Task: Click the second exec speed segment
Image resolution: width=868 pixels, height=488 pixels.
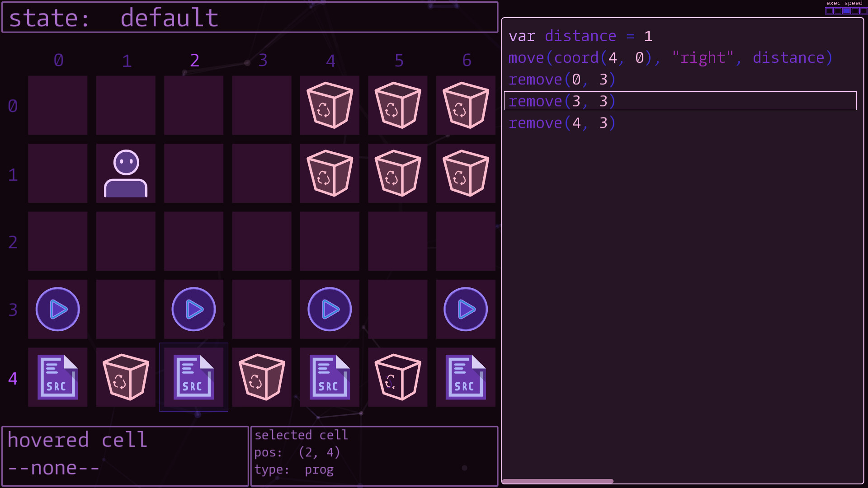Action: (838, 11)
